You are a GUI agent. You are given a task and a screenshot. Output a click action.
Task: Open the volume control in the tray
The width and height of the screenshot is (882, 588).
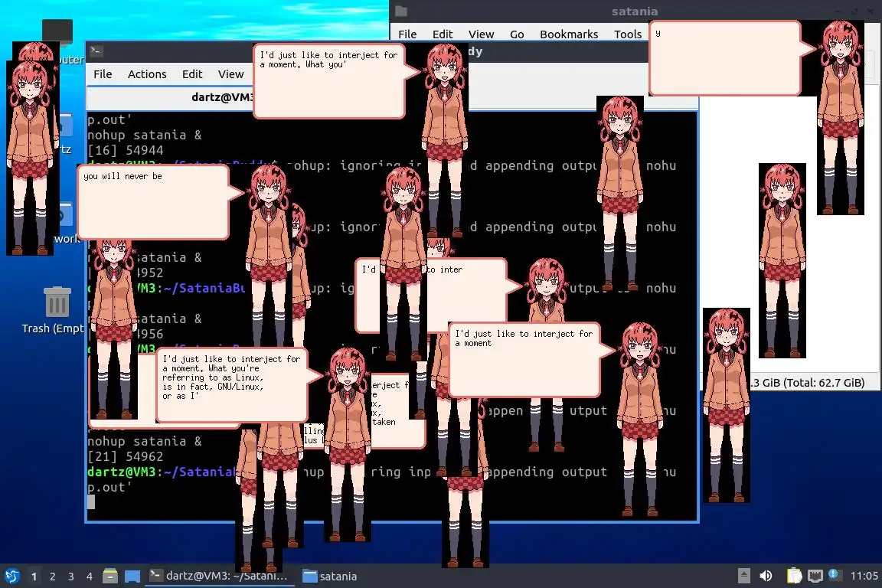[766, 576]
